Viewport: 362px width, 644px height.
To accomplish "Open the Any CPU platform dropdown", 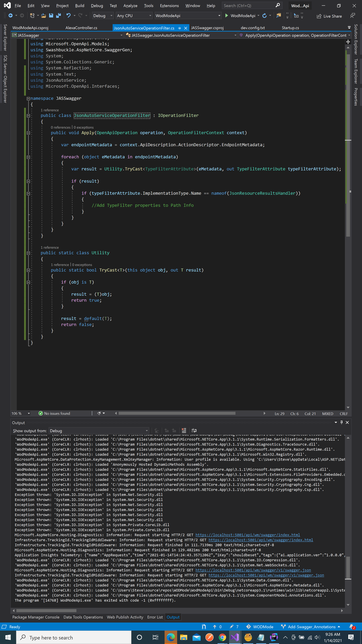I will tap(134, 15).
